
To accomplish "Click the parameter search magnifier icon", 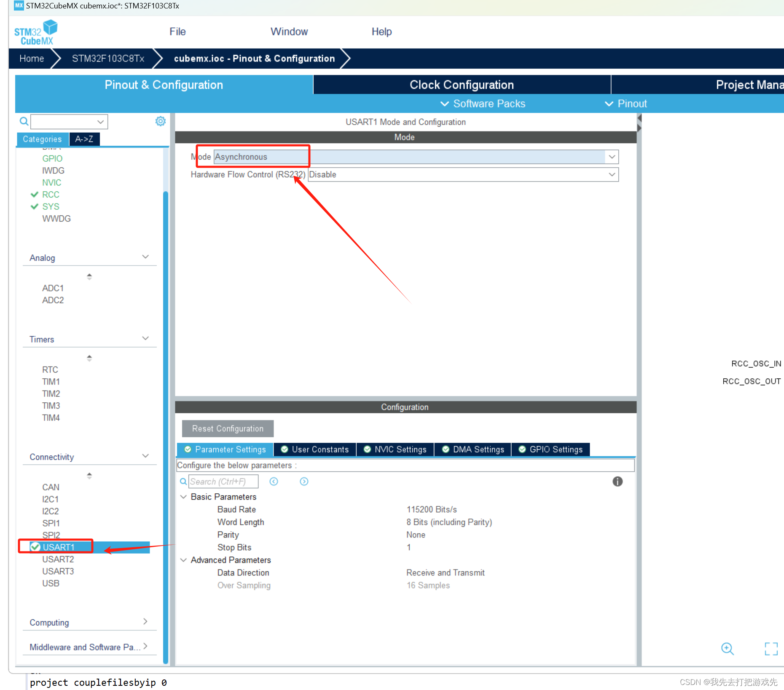I will coord(183,481).
